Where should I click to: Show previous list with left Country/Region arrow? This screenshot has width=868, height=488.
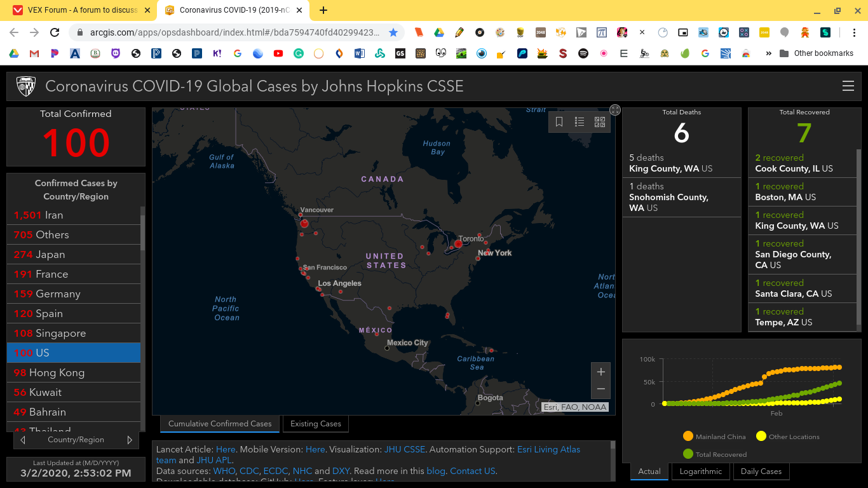[x=23, y=440]
